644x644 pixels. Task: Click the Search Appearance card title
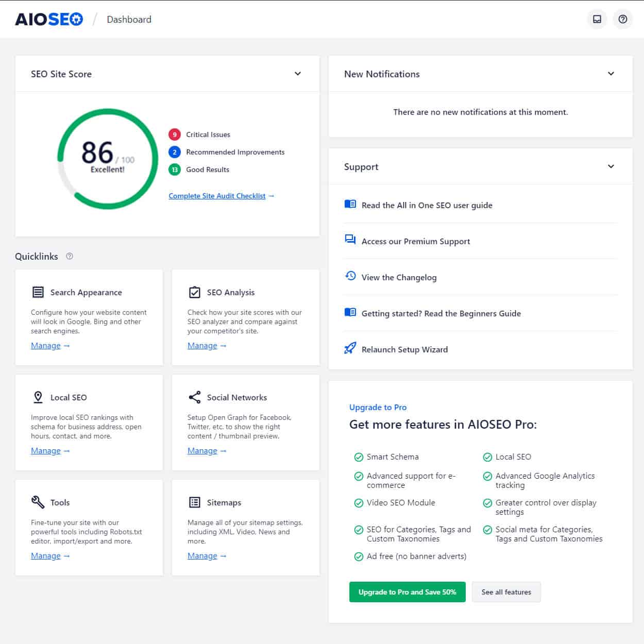86,292
